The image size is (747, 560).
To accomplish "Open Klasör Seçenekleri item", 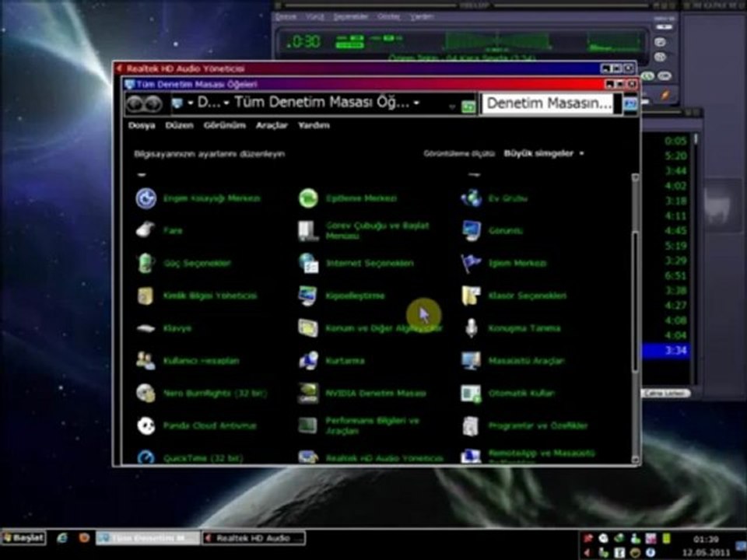I will 514,296.
